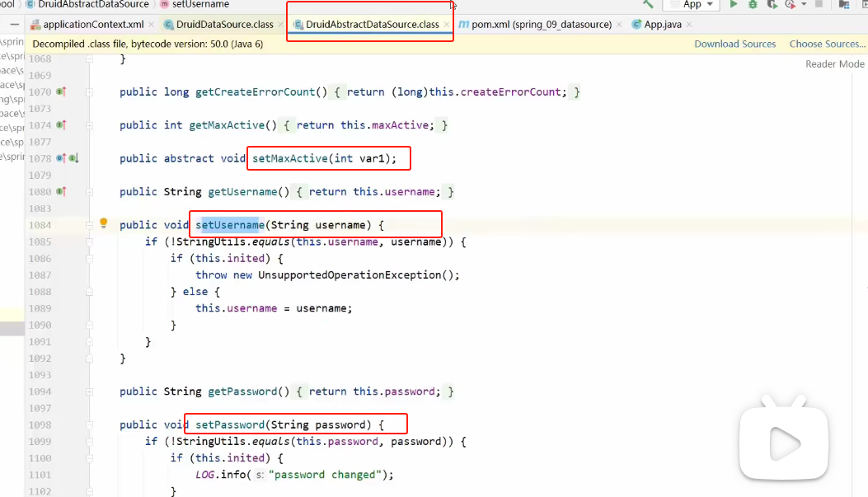Click the "password changed" string literal

[324, 474]
